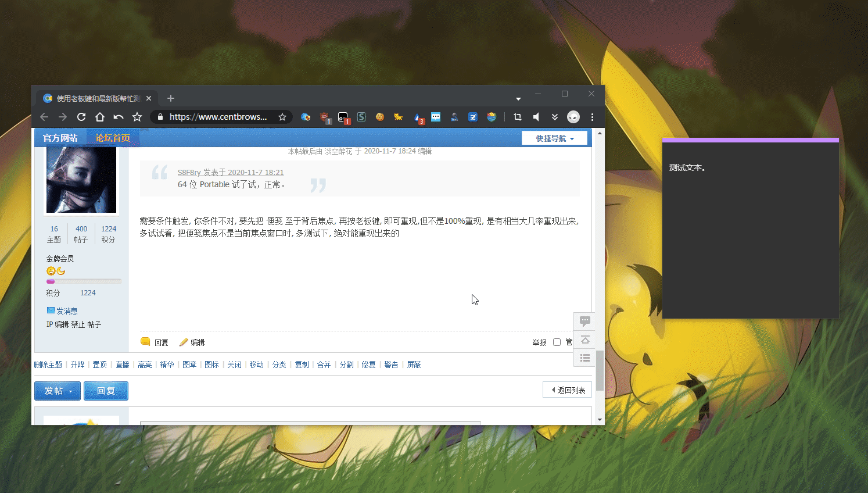Screen dimensions: 868x493
Task: Close the 使用老板键 tab
Action: (x=149, y=98)
